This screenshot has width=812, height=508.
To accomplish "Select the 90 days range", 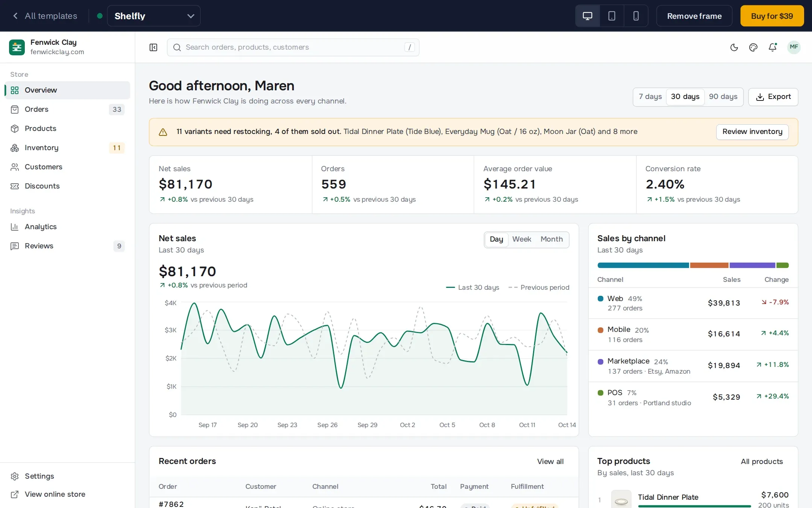I will [723, 97].
